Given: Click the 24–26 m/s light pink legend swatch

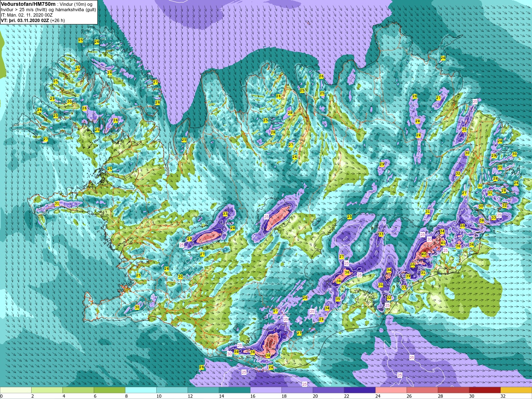Looking at the screenshot, I should [391, 390].
